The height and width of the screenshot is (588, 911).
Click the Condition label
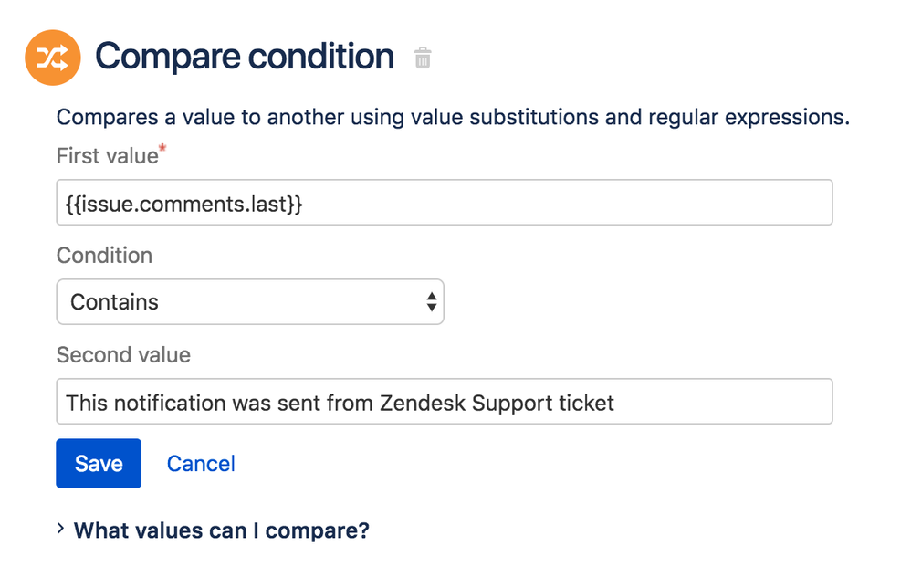(x=104, y=256)
